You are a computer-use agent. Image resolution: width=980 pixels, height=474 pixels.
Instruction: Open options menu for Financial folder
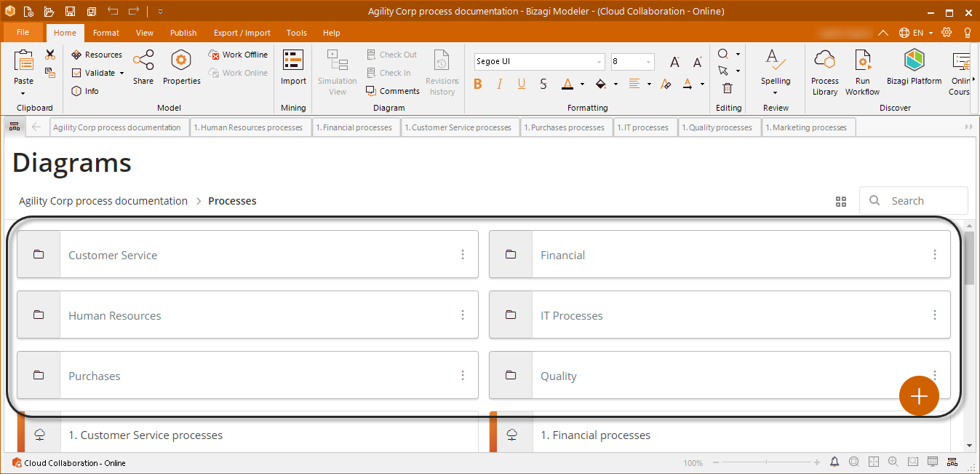(935, 254)
